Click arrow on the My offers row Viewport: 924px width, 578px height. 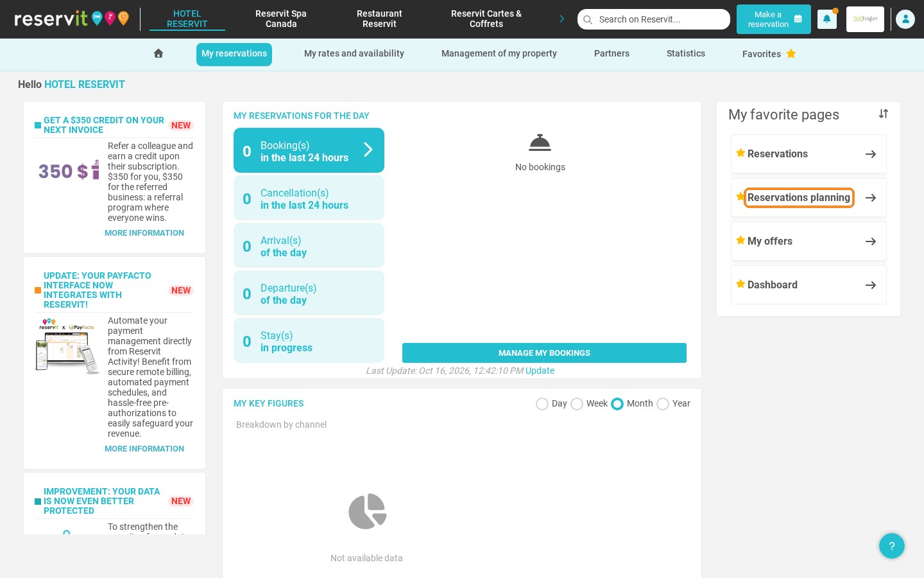[x=871, y=241]
